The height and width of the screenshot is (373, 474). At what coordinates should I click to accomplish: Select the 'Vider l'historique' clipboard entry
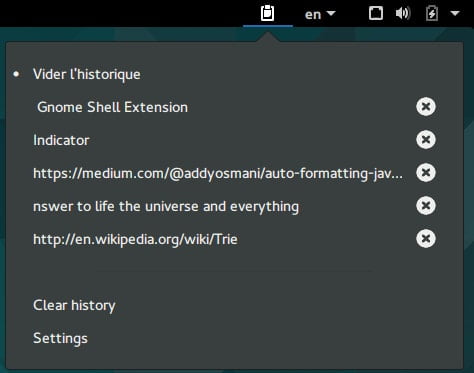234,74
